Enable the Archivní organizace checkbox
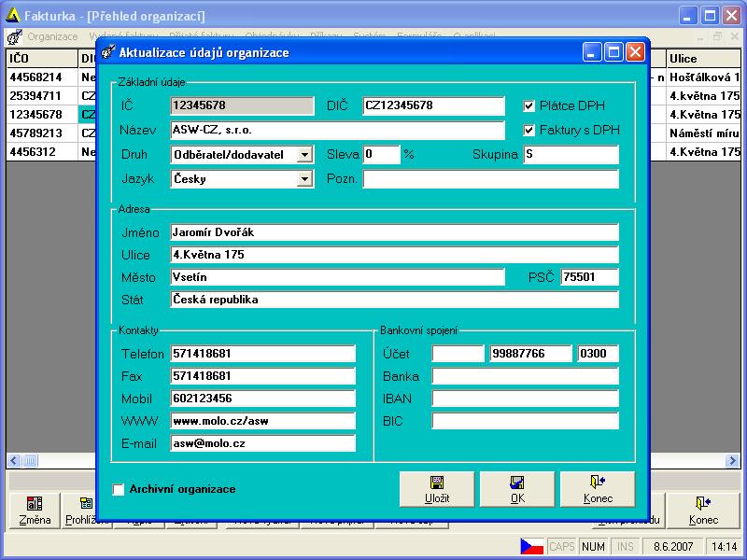The width and height of the screenshot is (747, 560). 119,489
